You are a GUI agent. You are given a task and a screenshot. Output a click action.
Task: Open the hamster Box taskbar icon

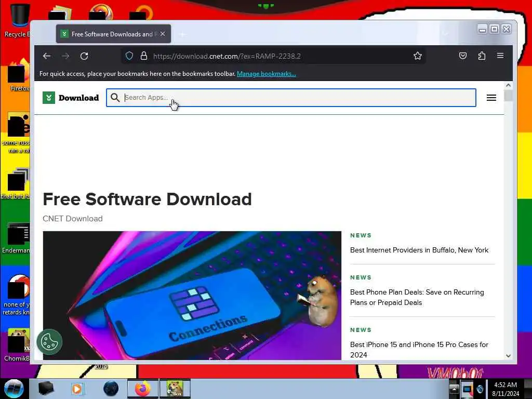175,389
